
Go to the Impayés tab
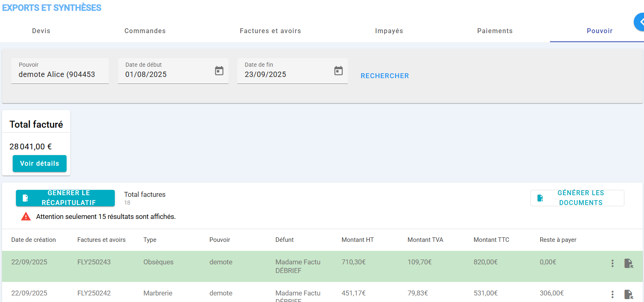389,31
